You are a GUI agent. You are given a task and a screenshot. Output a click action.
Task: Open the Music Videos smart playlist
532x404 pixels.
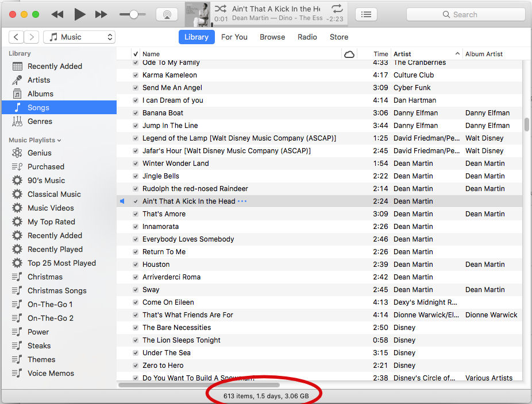[x=59, y=208]
